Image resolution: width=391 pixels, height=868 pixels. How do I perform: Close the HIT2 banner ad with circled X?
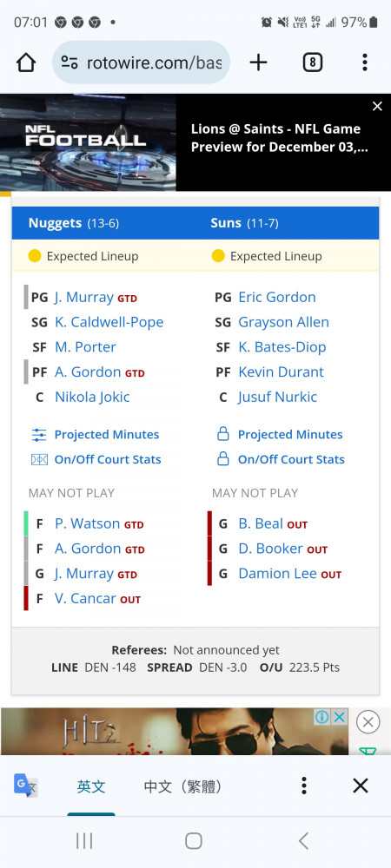pos(368,722)
